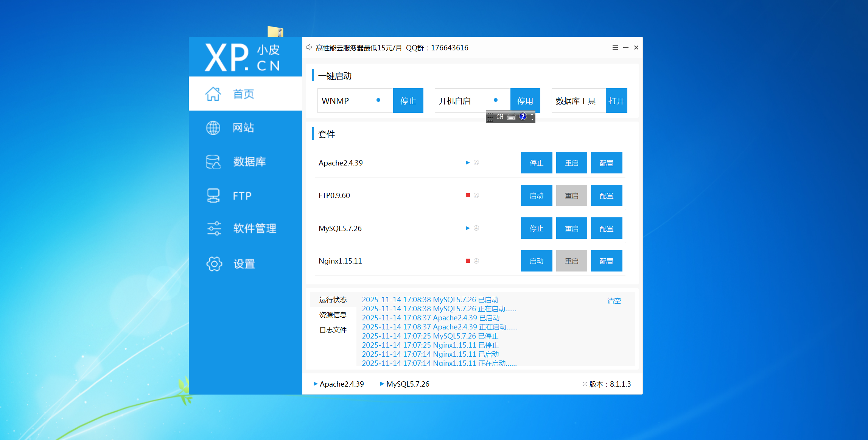Open the 首页 home icon in sidebar
This screenshot has width=868, height=440.
tap(213, 94)
